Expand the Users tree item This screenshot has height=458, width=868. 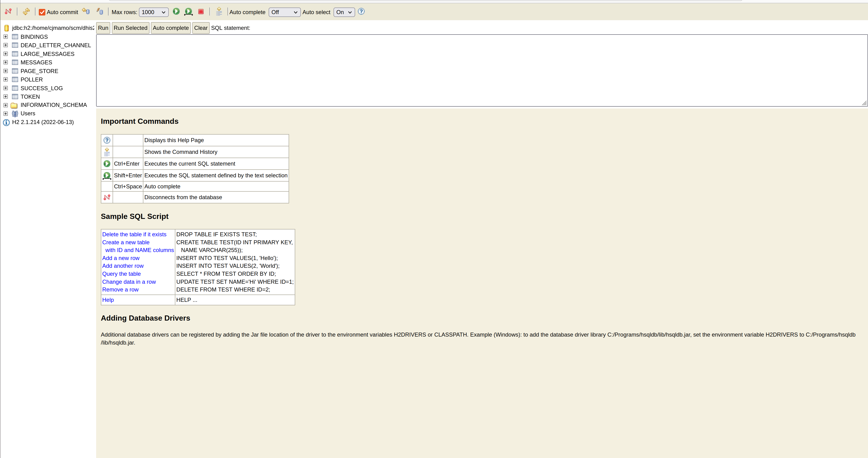(6, 113)
